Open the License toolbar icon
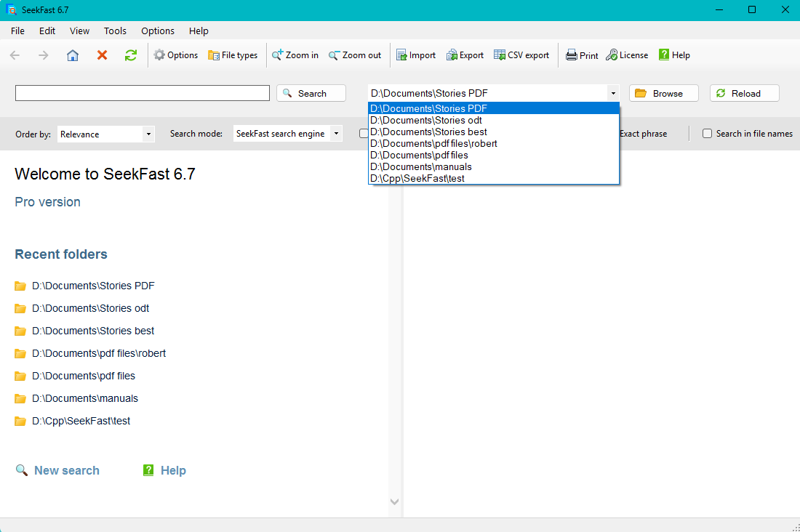This screenshot has width=800, height=532. point(626,55)
